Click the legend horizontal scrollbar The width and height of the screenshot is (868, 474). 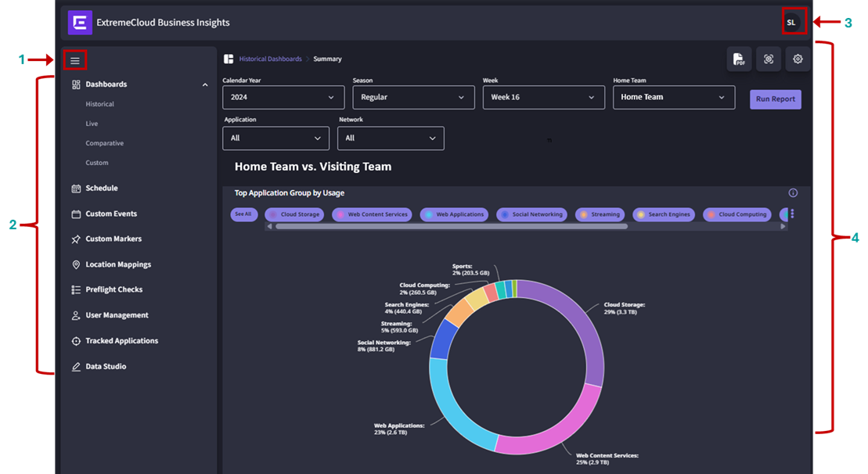point(451,227)
